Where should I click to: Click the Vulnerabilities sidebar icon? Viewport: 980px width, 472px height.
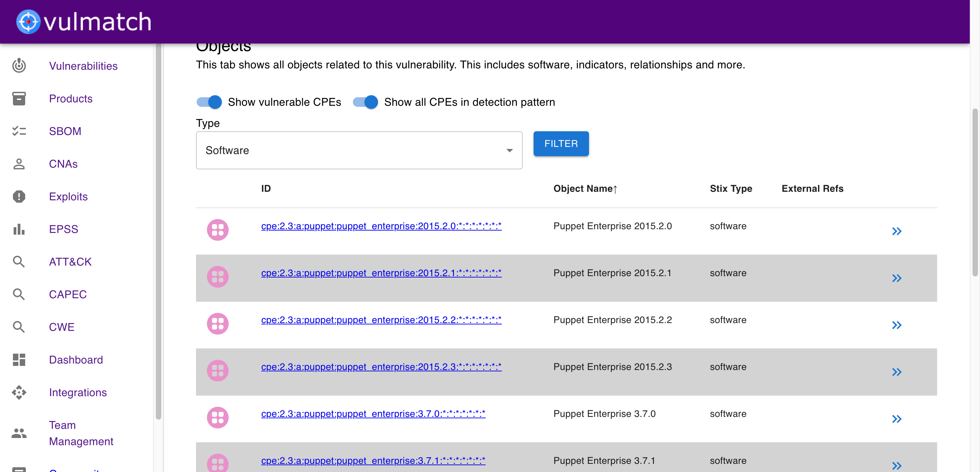(x=19, y=66)
